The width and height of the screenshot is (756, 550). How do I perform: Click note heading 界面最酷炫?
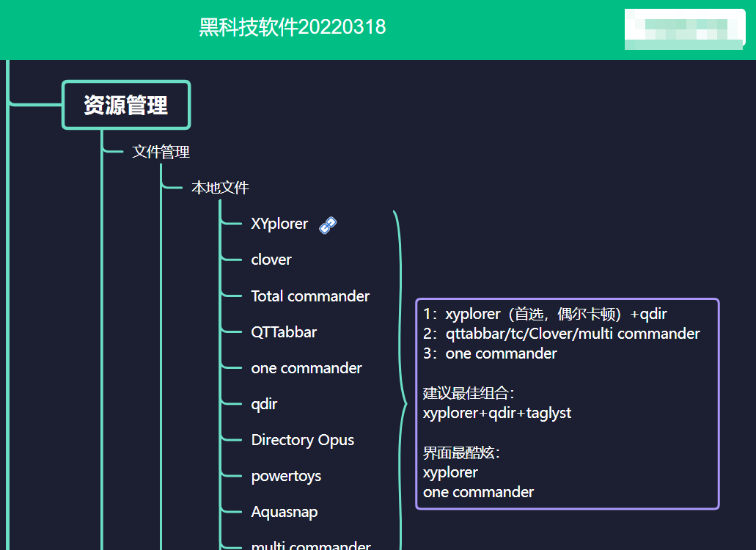tap(461, 452)
